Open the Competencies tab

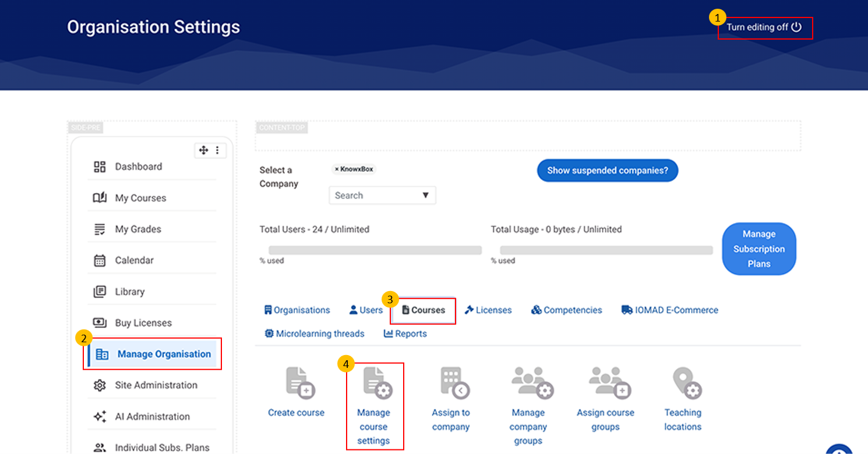click(567, 310)
